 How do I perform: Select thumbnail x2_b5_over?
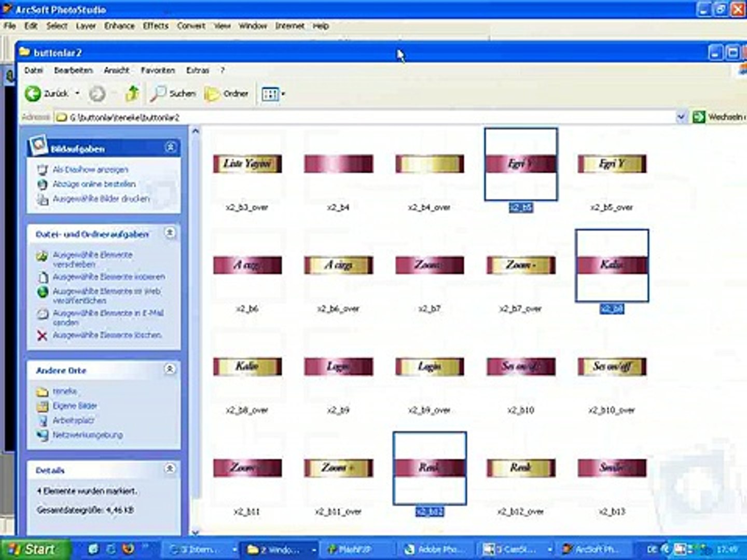point(612,164)
